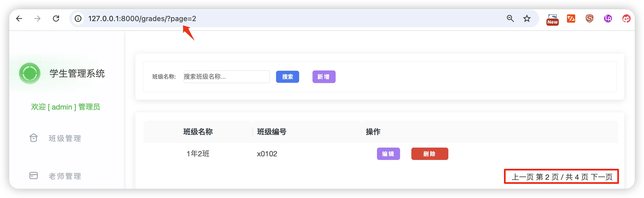Viewport: 644px width, 198px height.
Task: Focus the 搜索班级名称 input field
Action: (227, 77)
